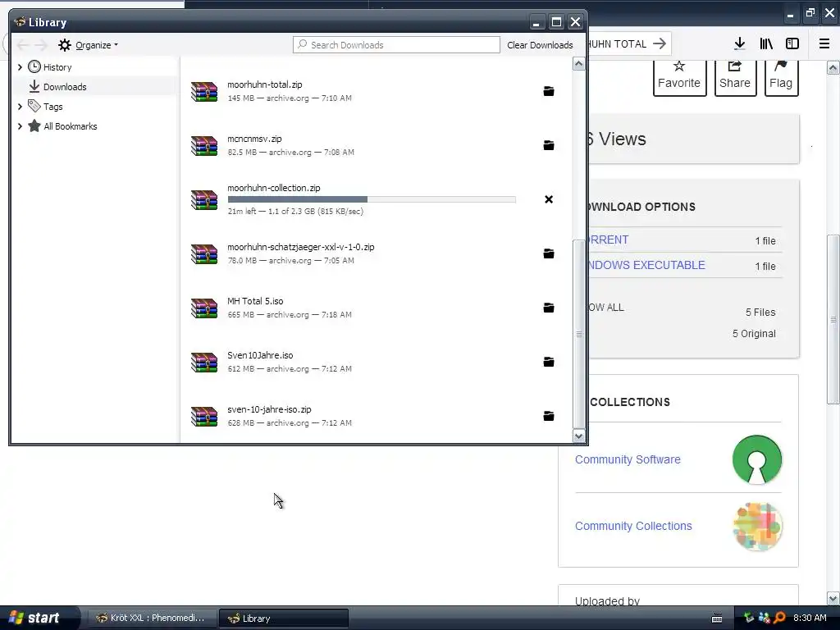Viewport: 840px width, 630px height.
Task: Open the Community Software link
Action: [x=628, y=459]
